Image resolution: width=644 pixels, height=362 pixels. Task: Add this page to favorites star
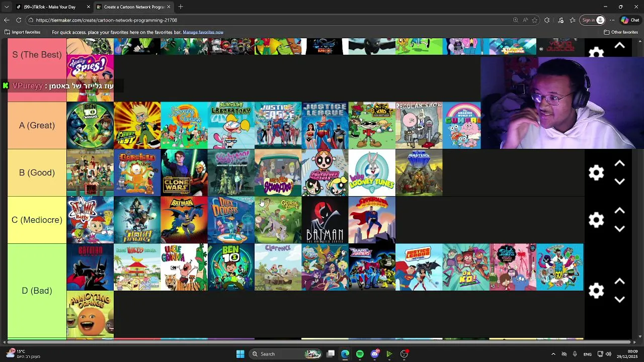click(x=535, y=20)
